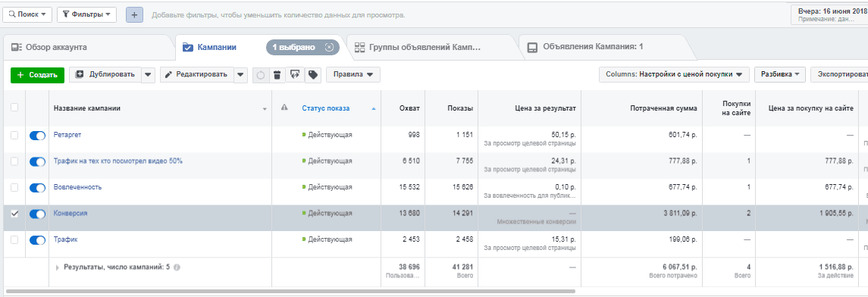Clear selection with the X on '1 выбрано'
The height and width of the screenshot is (297, 868).
329,48
